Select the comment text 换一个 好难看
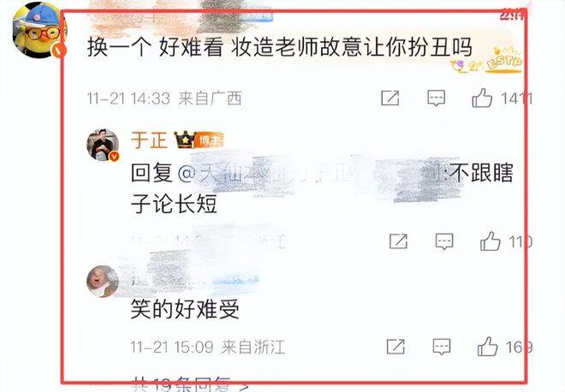Screen dimensions: 565x392 pos(155,47)
